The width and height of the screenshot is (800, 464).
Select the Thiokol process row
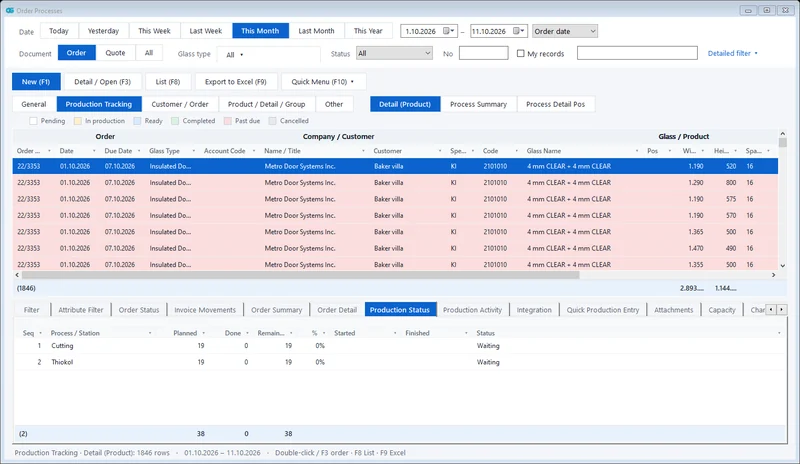click(399, 362)
